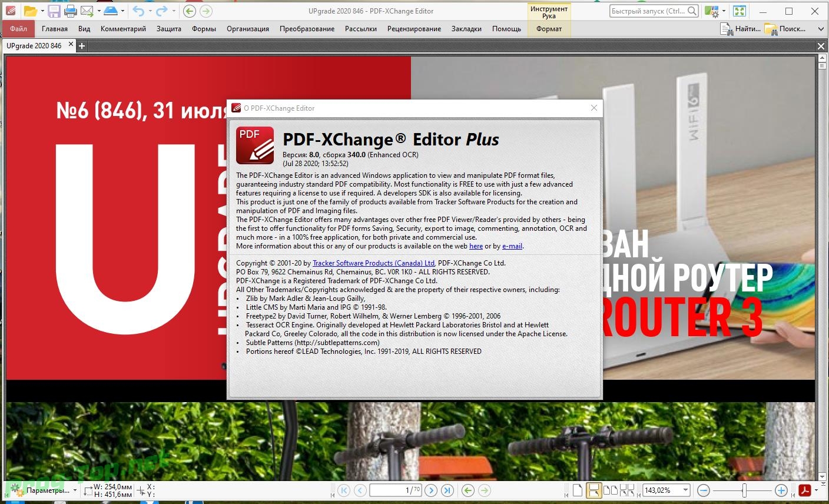Viewport: 829px width, 504px height.
Task: Redo the last undone action
Action: click(x=162, y=11)
